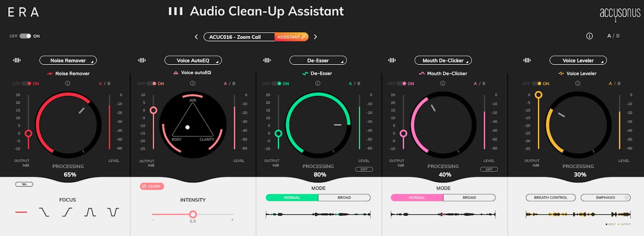The image size is (644, 236).
Task: Toggle Voice Leveler ON switch
Action: [537, 83]
